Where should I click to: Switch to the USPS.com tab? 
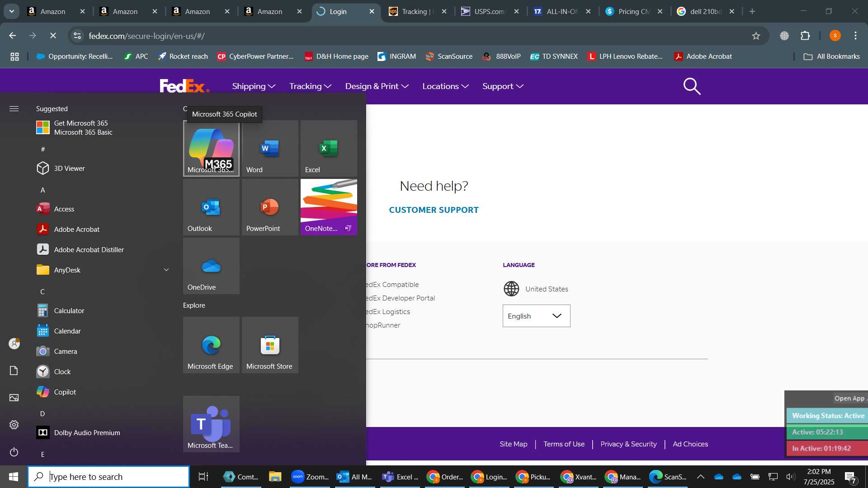pyautogui.click(x=489, y=11)
